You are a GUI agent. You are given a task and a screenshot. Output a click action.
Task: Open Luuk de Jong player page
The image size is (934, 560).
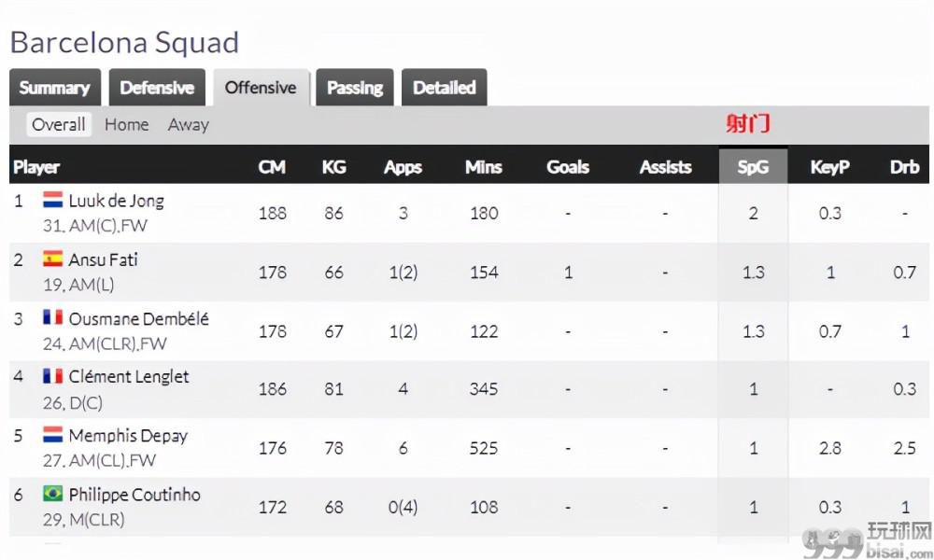coord(116,201)
